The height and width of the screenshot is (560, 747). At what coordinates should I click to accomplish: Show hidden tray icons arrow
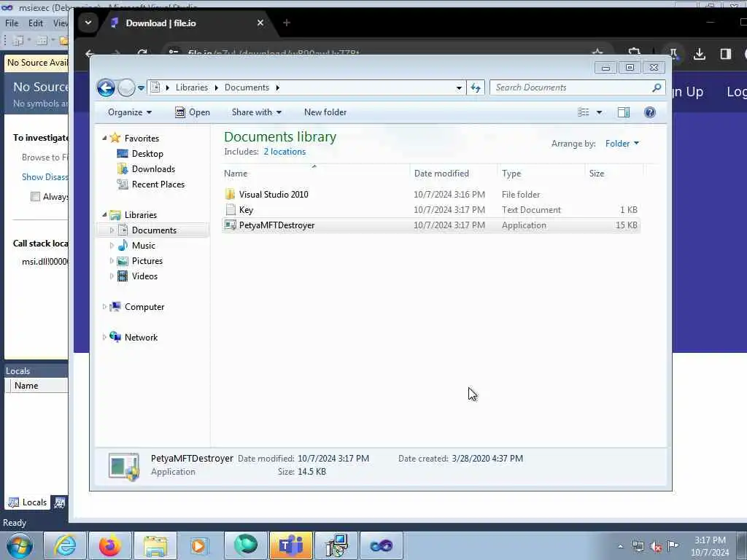(x=620, y=547)
